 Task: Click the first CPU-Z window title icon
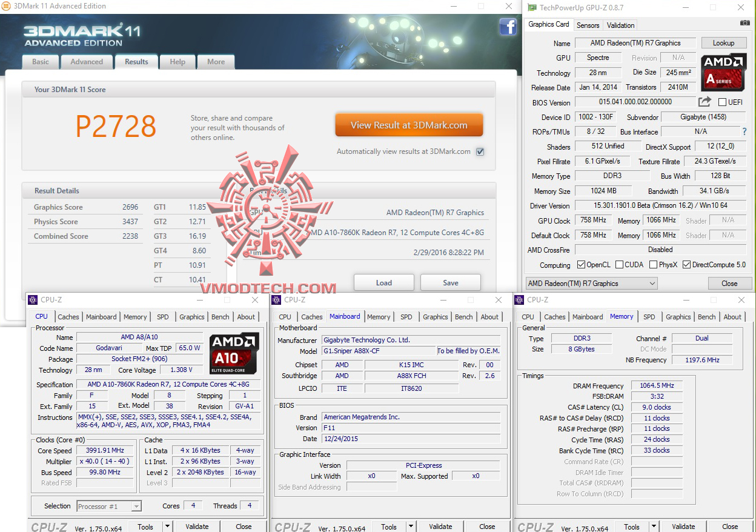tap(33, 299)
